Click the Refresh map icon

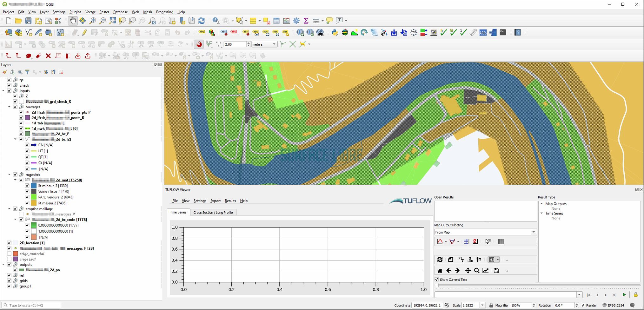(201, 21)
